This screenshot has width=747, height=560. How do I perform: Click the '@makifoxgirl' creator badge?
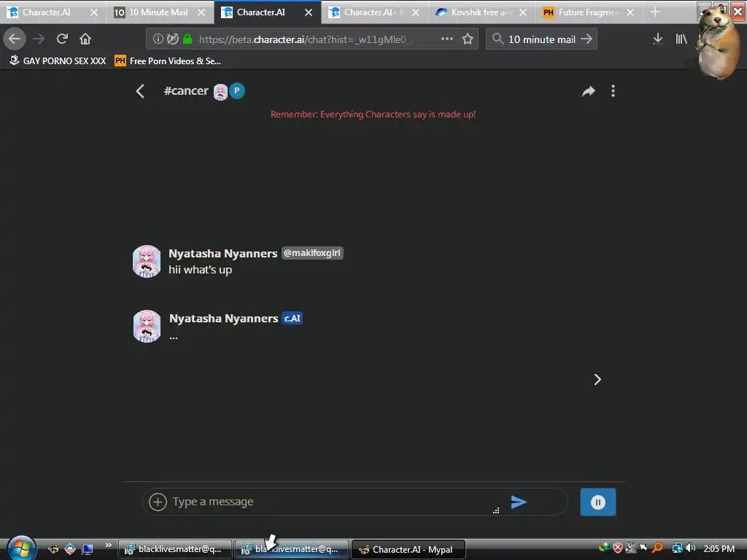pyautogui.click(x=312, y=253)
